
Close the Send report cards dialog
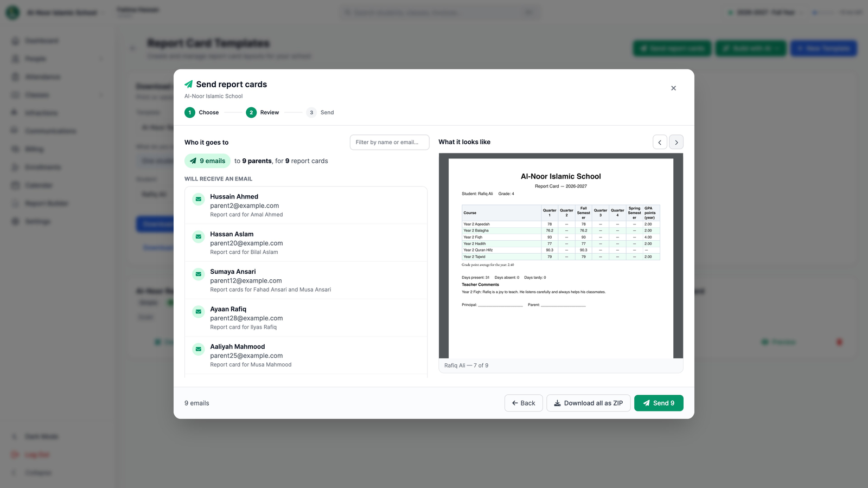click(x=673, y=88)
